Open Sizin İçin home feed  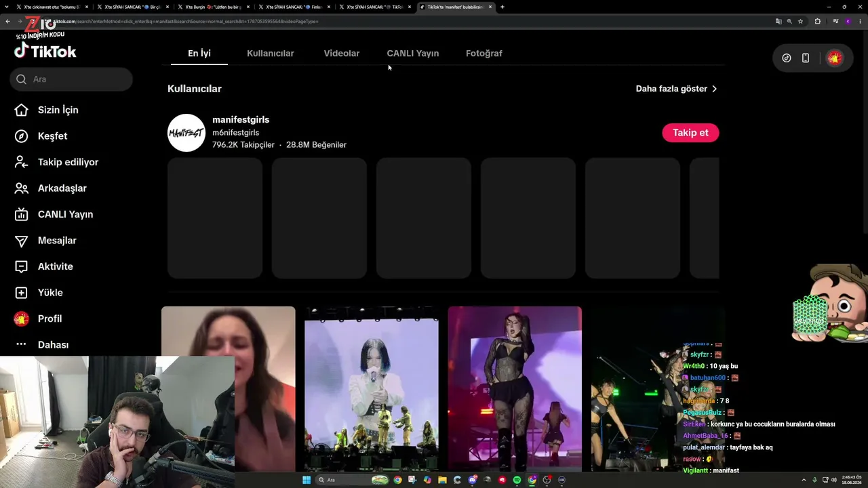(46, 110)
